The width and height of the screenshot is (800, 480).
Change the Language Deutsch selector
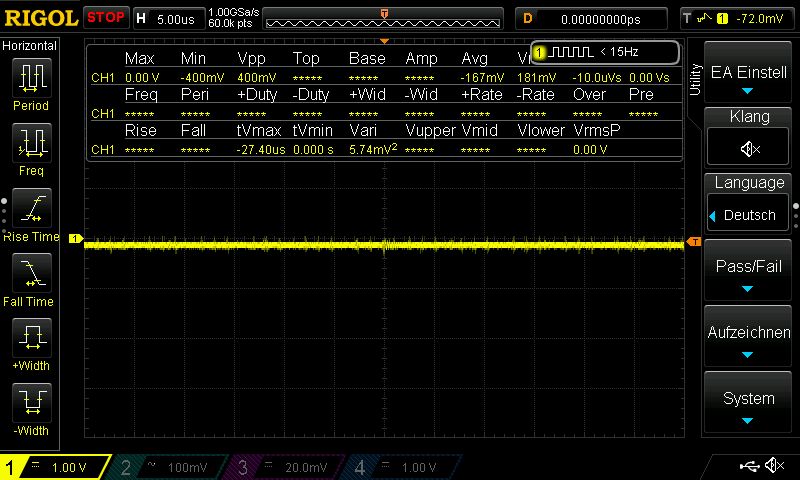tap(748, 215)
